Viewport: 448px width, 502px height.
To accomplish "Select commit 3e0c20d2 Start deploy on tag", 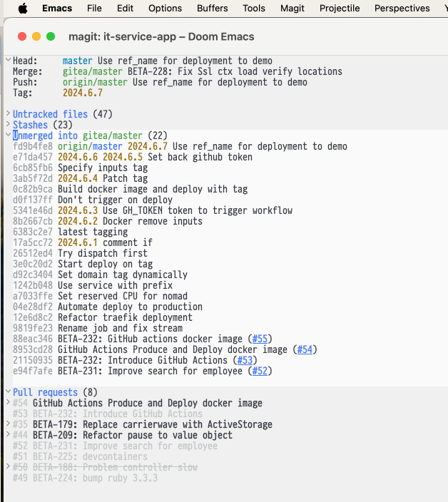I will [x=83, y=264].
